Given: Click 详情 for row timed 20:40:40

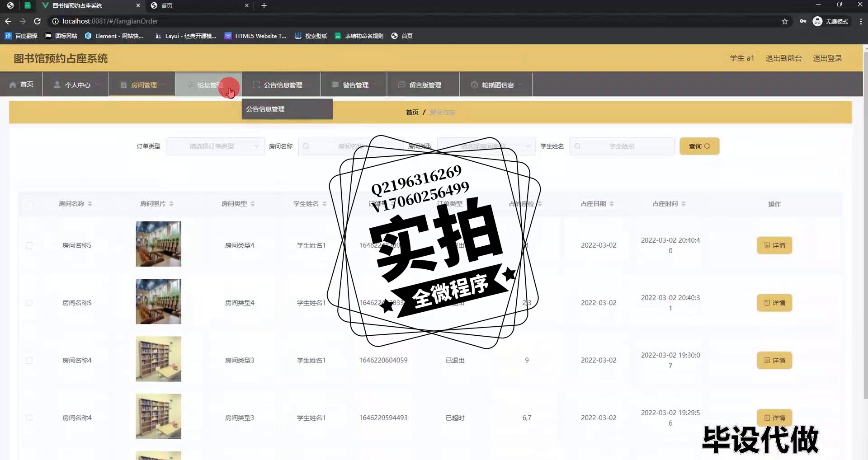Looking at the screenshot, I should pos(774,245).
